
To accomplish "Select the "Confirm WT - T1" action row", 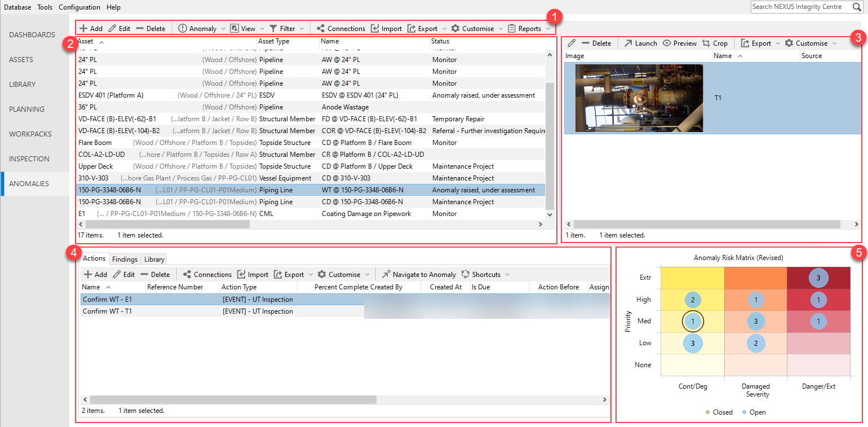I will point(345,311).
